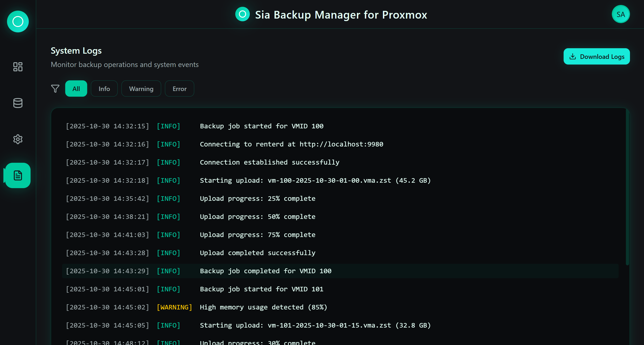
Task: Select the All log filter
Action: [76, 89]
